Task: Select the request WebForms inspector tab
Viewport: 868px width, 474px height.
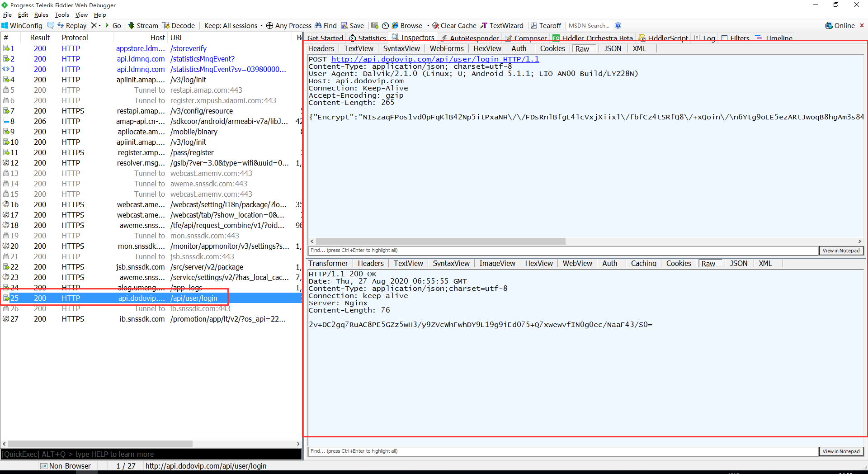Action: pos(447,48)
